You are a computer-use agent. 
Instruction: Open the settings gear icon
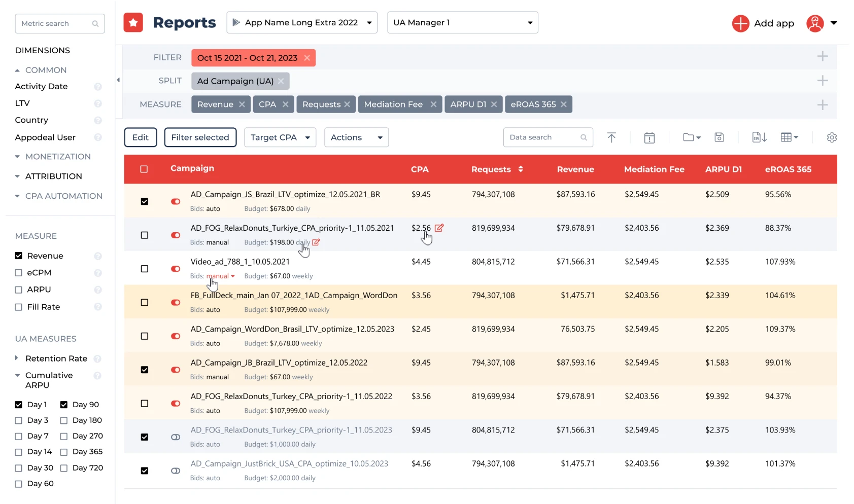click(x=832, y=137)
